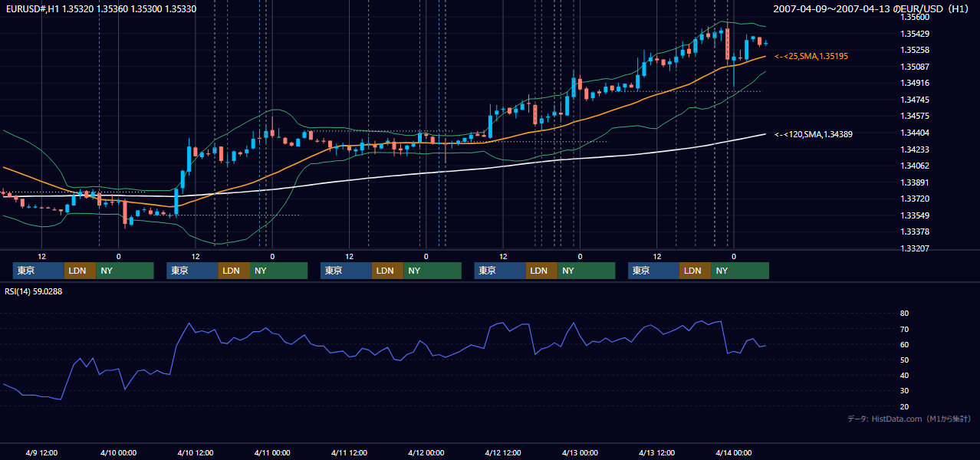This screenshot has width=980, height=460.
Task: Click the 4/13 00:00 time axis label
Action: 580,452
